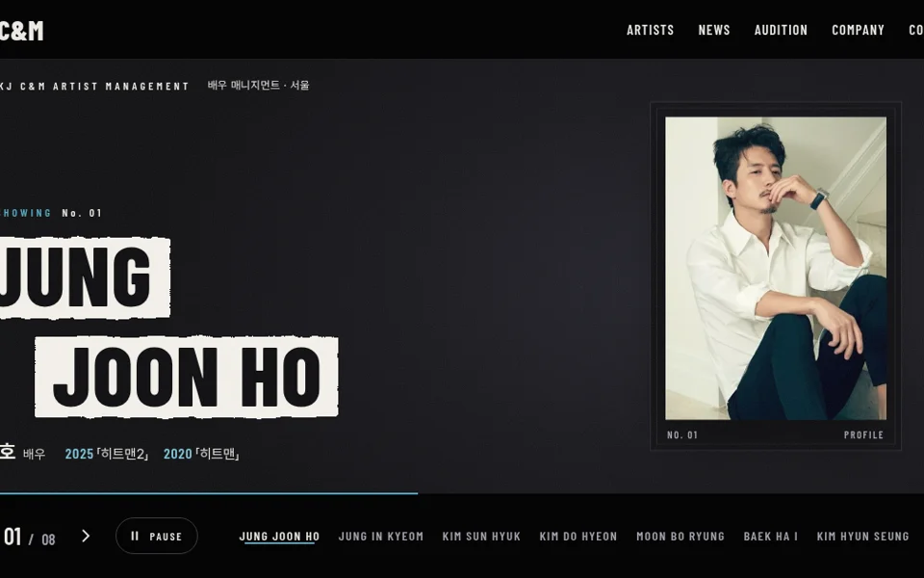This screenshot has height=578, width=924.
Task: Open the AUDITION section
Action: click(781, 30)
